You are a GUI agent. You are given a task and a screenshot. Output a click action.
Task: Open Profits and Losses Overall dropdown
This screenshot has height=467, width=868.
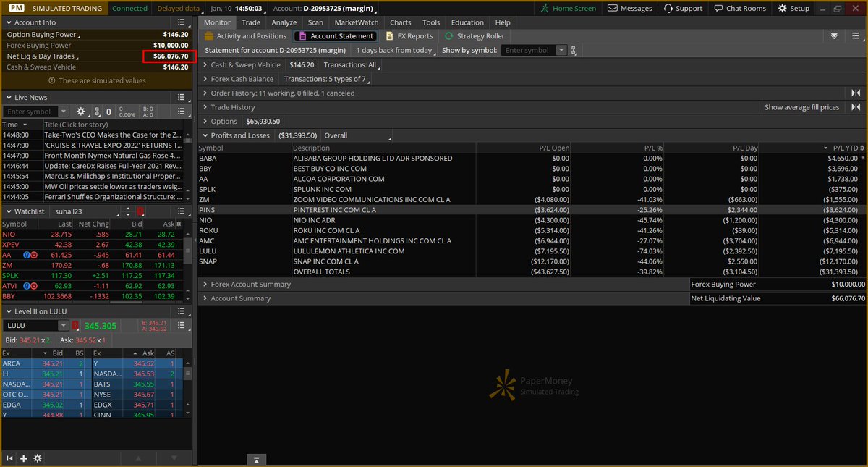pos(356,135)
